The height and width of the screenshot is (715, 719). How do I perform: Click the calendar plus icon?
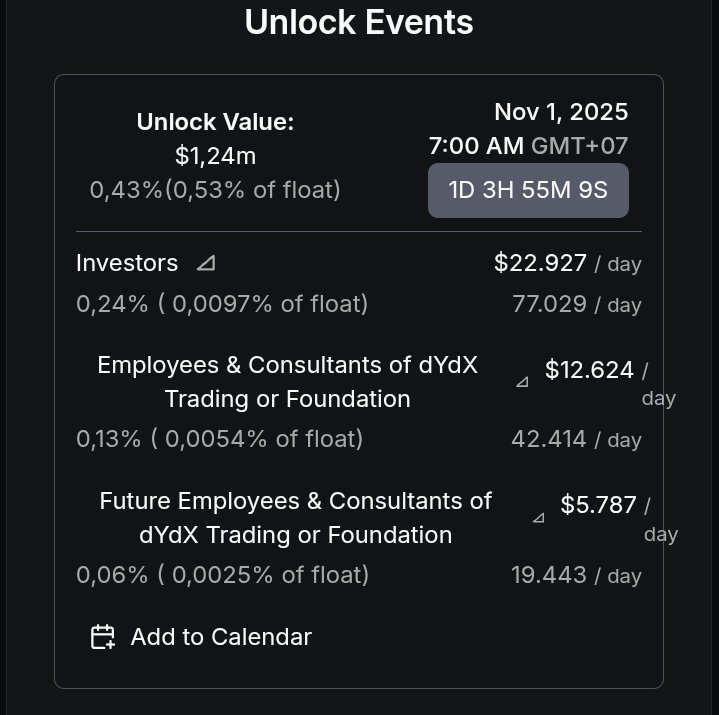(103, 637)
